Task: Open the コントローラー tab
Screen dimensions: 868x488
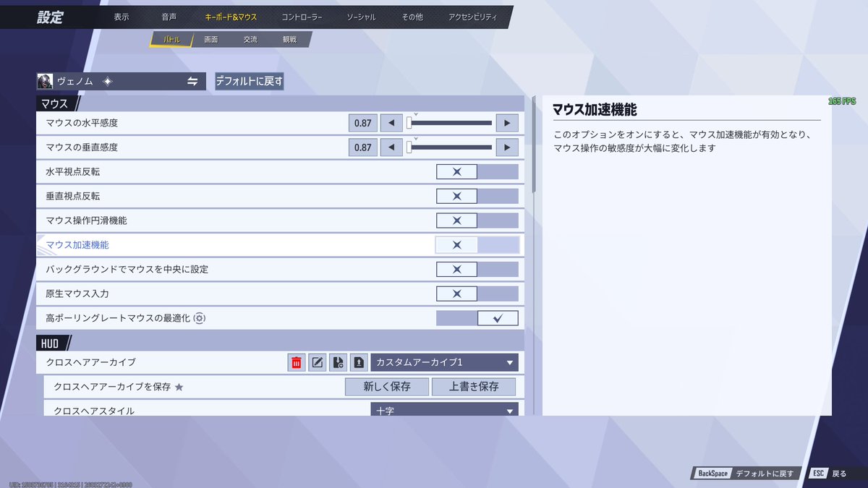Action: 302,17
